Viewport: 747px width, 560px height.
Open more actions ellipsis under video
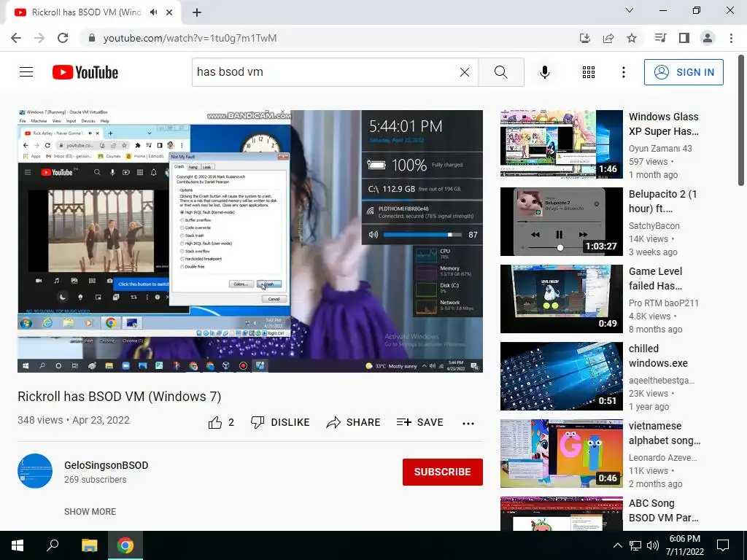coord(468,423)
